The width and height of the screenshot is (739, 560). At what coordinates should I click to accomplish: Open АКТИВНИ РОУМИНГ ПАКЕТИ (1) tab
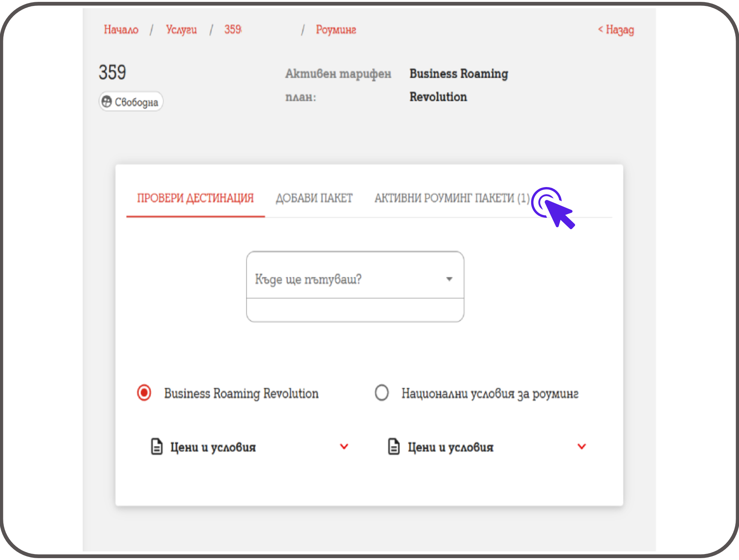coord(452,198)
